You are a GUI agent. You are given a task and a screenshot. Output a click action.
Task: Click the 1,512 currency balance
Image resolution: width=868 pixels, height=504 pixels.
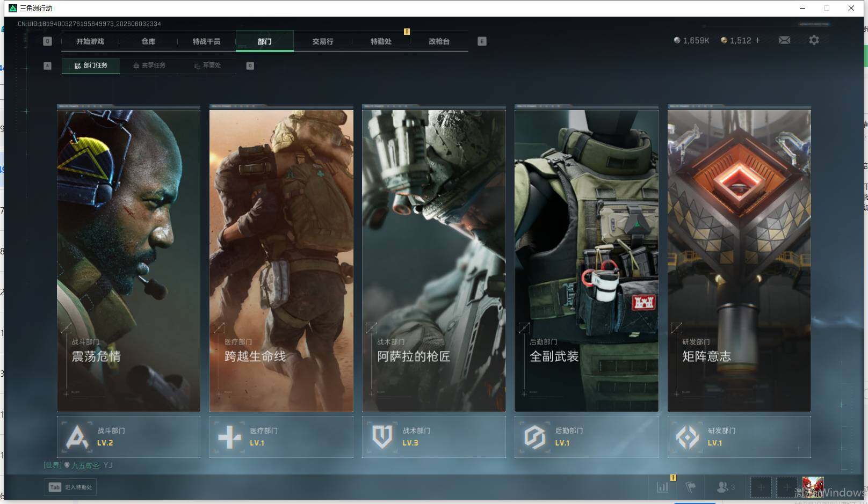point(736,40)
